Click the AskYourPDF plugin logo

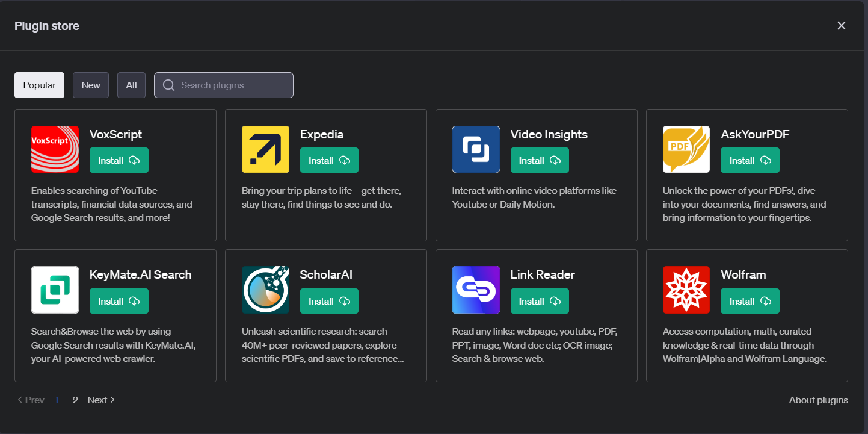pyautogui.click(x=686, y=149)
